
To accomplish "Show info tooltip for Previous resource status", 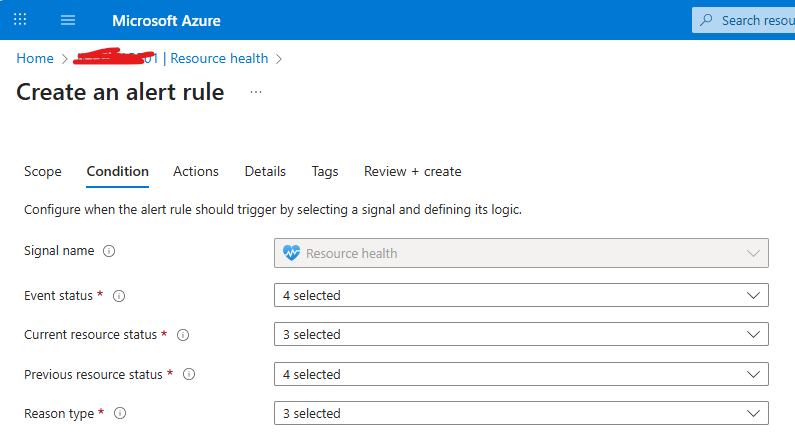I will pos(189,374).
